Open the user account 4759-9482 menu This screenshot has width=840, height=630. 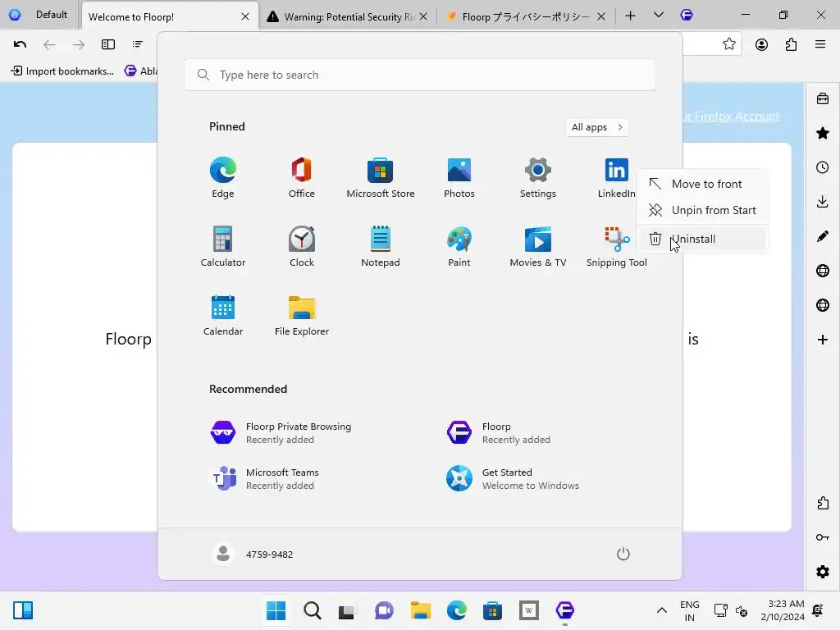point(253,554)
